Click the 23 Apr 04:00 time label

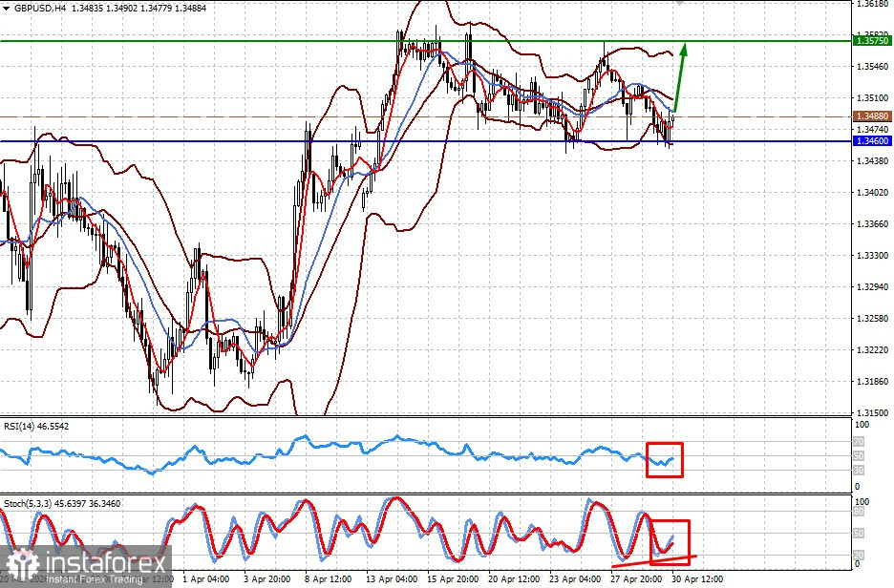[x=575, y=579]
